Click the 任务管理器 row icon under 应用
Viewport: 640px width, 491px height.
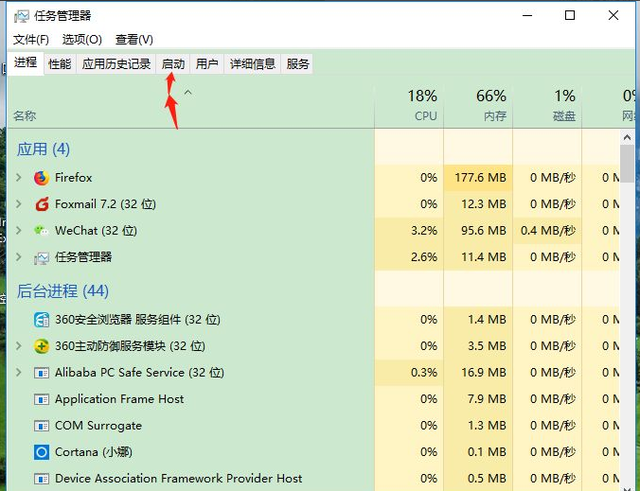[x=41, y=258]
